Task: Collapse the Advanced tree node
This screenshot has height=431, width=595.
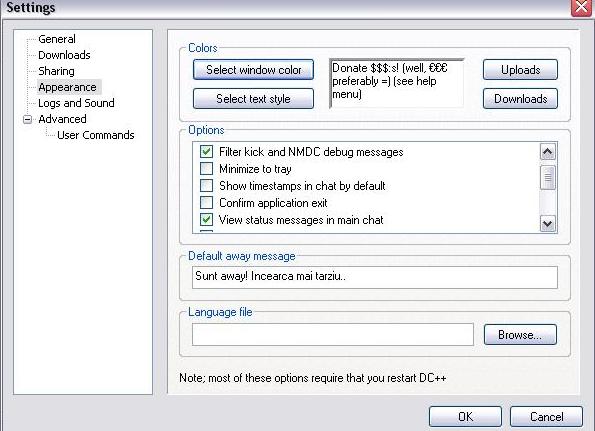Action: 27,119
